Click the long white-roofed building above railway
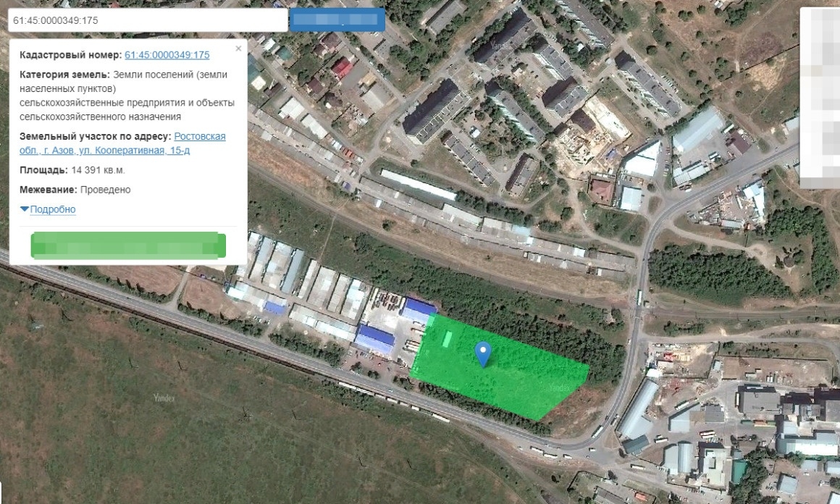Screen dimensions: 840x504 pos(418,185)
